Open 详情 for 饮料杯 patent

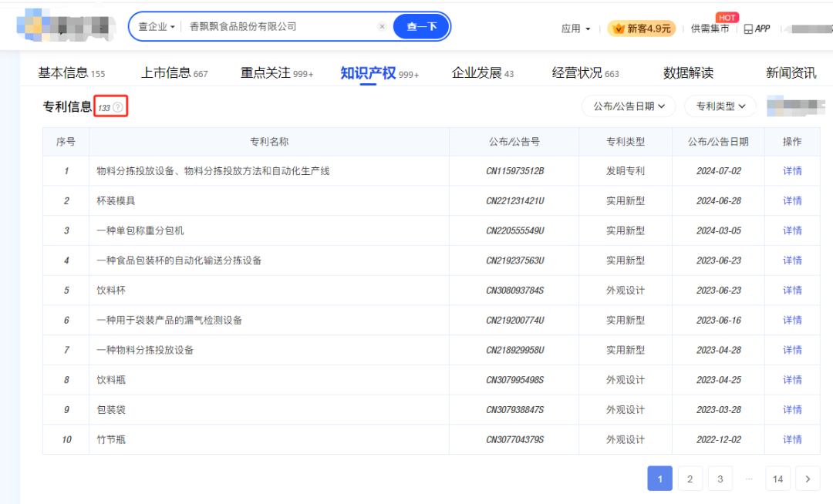tap(792, 291)
